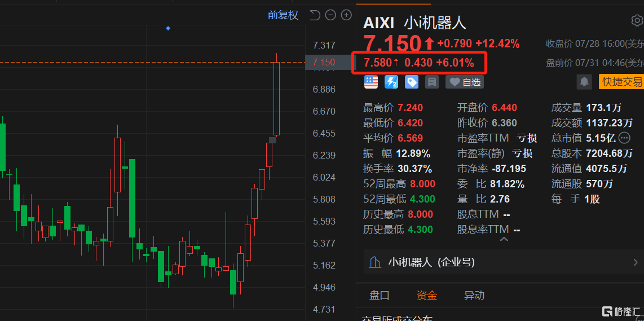
Task: Click the 成交额 1137.23万 value
Action: [610, 123]
